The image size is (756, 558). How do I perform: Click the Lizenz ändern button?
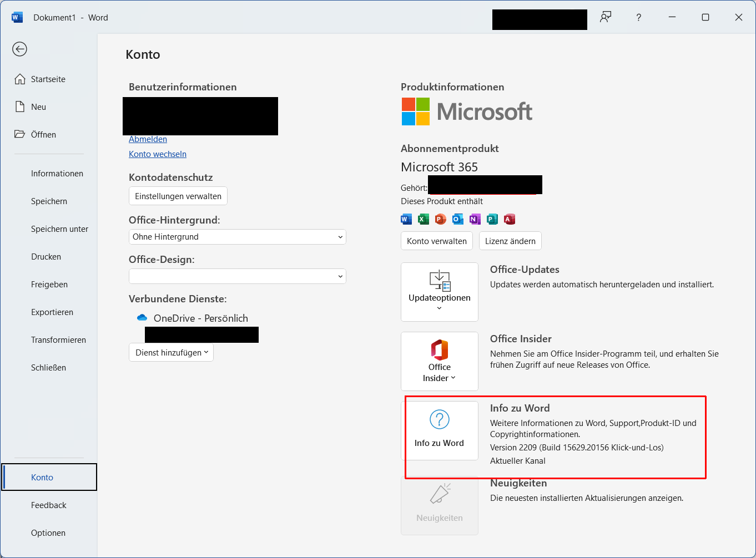click(x=510, y=241)
